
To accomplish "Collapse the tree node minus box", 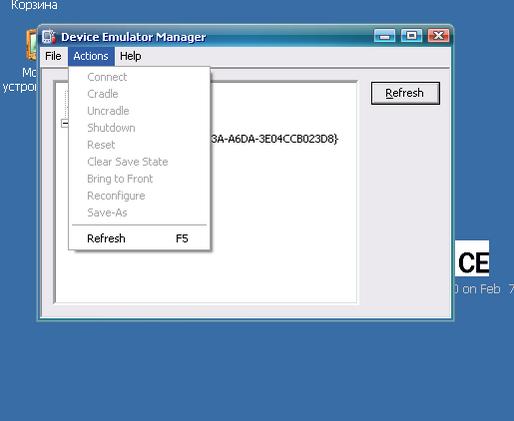I will click(x=65, y=123).
